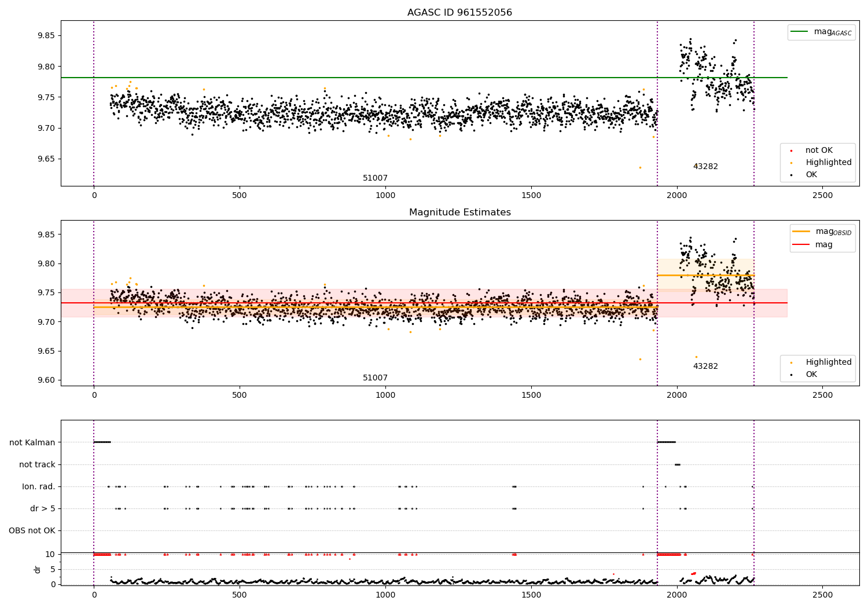Viewport: 868px width, 608px height.
Task: Select the mag AGASC legend entry in top plot
Action: click(x=821, y=32)
